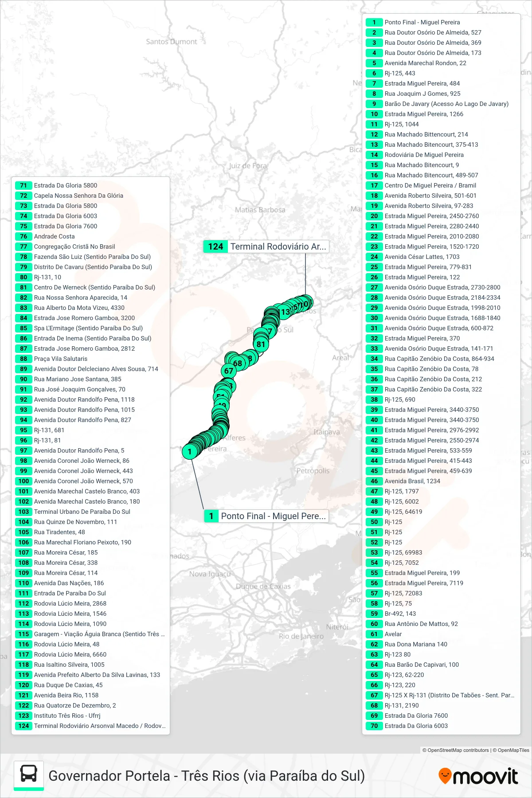Select stop Barão De Javary (Acesso Ao Lago De Javary)
The width and height of the screenshot is (532, 798).
coord(437,104)
